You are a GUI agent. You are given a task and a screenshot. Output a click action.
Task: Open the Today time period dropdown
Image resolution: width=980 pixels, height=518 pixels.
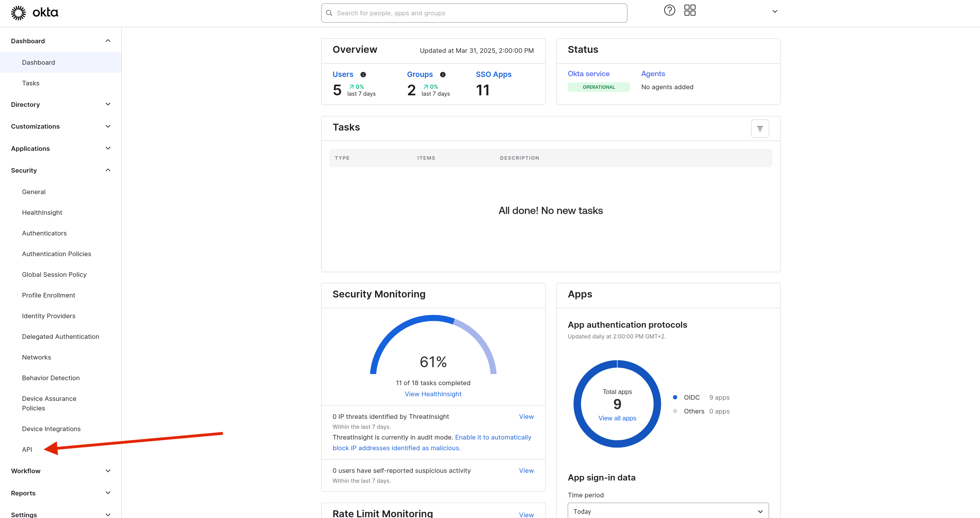tap(668, 511)
